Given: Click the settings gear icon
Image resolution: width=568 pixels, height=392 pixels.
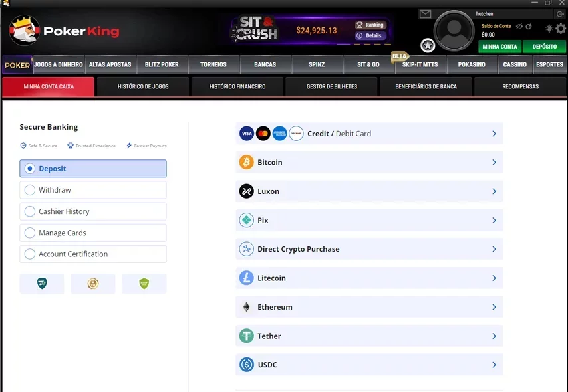Looking at the screenshot, I should [561, 29].
